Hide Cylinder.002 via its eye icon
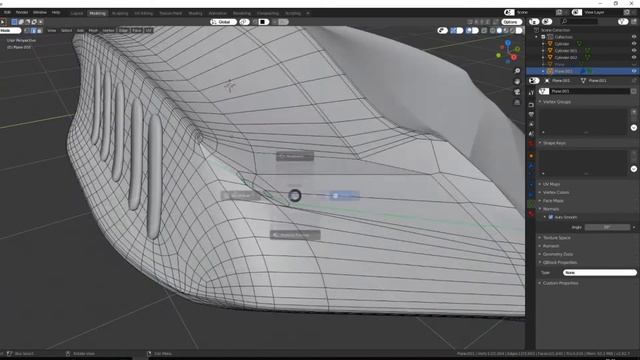 634,58
